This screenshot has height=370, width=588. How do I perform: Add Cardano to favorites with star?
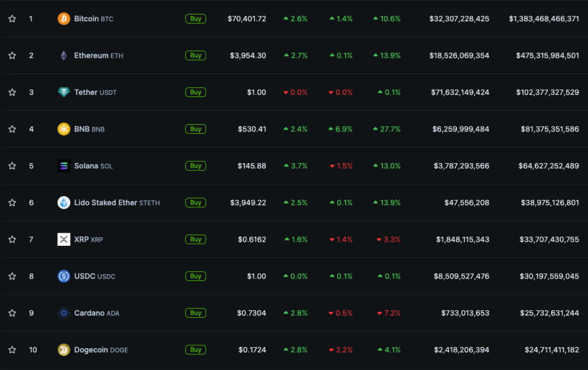tap(12, 313)
